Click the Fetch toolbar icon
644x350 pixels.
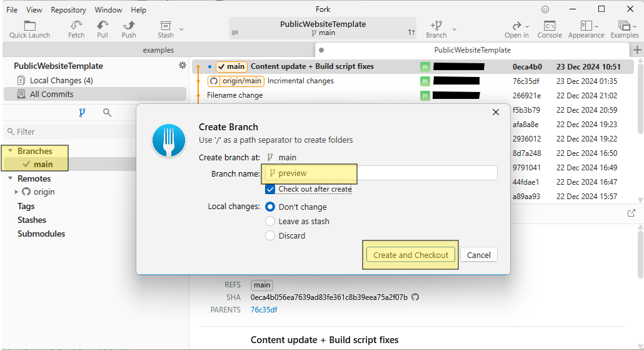pos(76,26)
